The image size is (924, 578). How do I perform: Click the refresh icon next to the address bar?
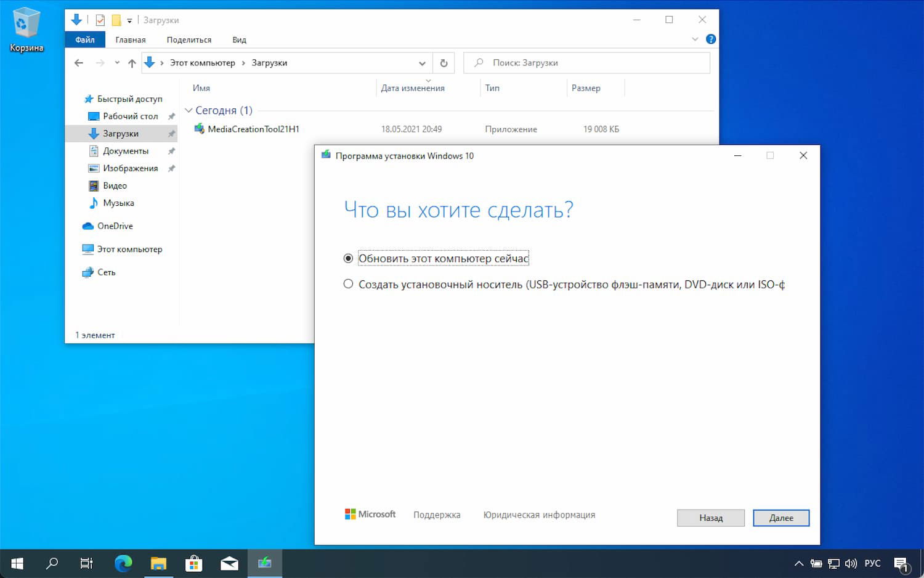click(444, 62)
